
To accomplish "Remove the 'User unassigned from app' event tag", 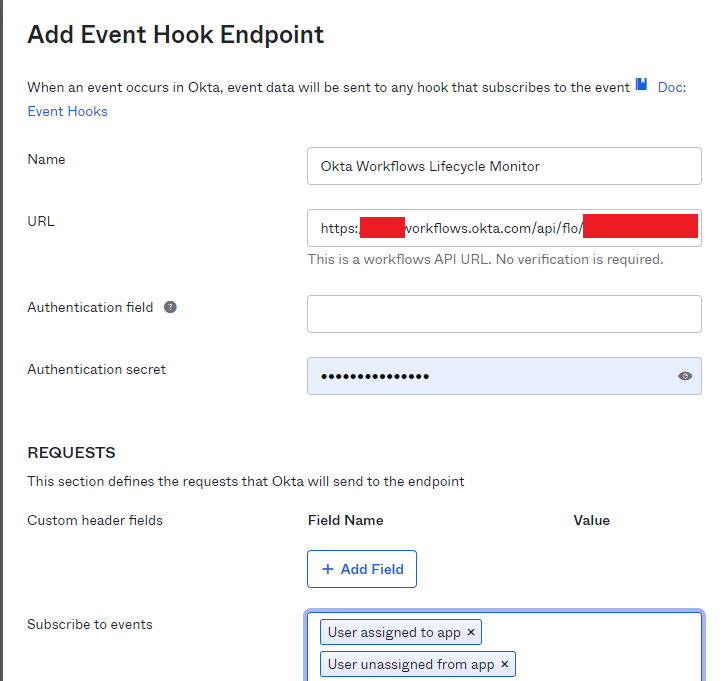I will [505, 664].
